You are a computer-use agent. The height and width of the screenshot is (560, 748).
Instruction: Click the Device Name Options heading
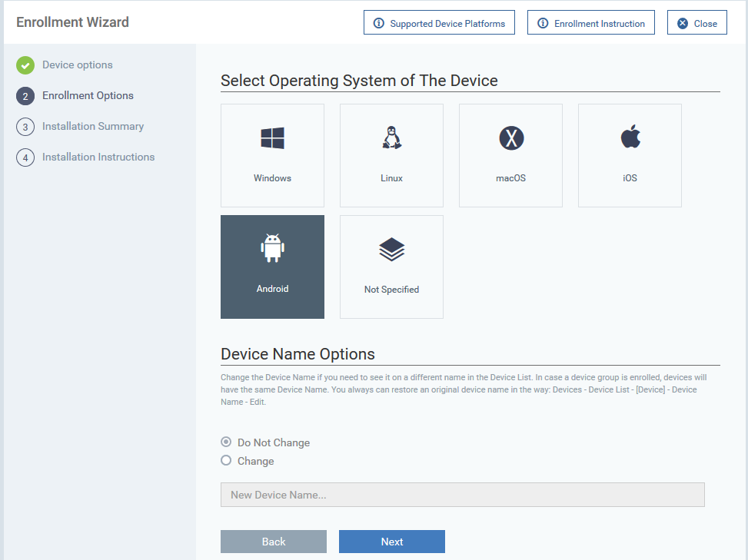(298, 354)
